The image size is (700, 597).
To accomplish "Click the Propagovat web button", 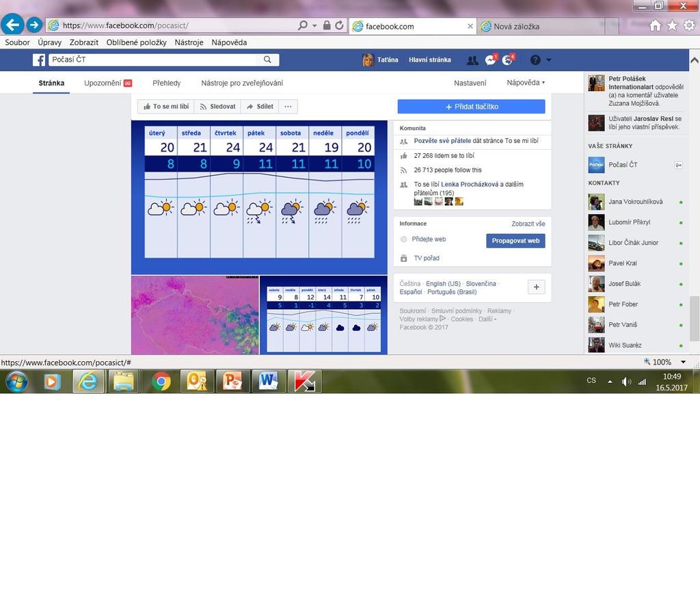I will [x=515, y=241].
